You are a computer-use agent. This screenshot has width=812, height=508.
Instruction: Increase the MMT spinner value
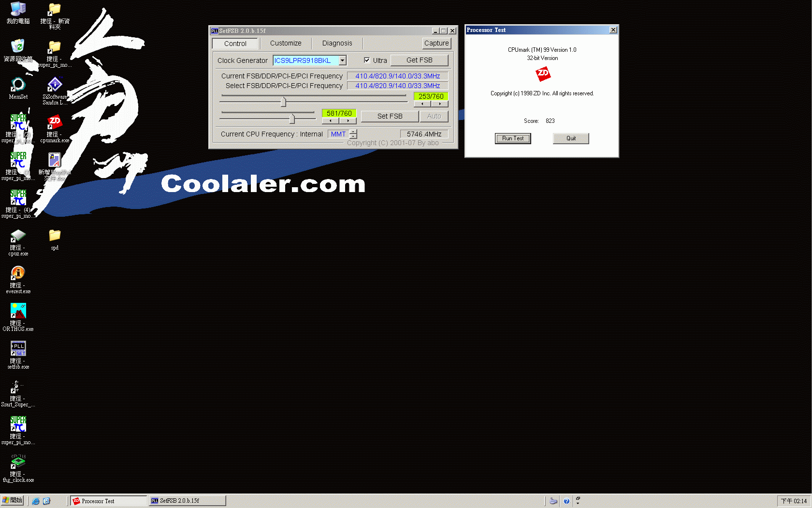tap(353, 132)
